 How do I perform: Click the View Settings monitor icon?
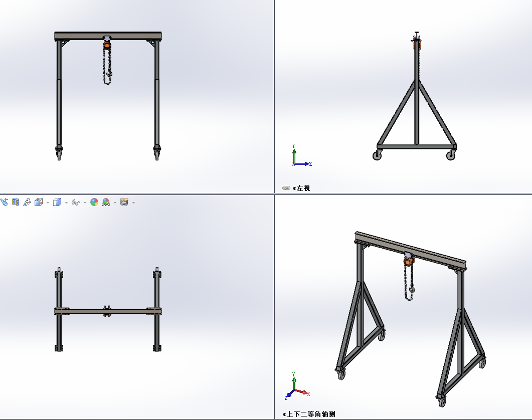(124, 202)
